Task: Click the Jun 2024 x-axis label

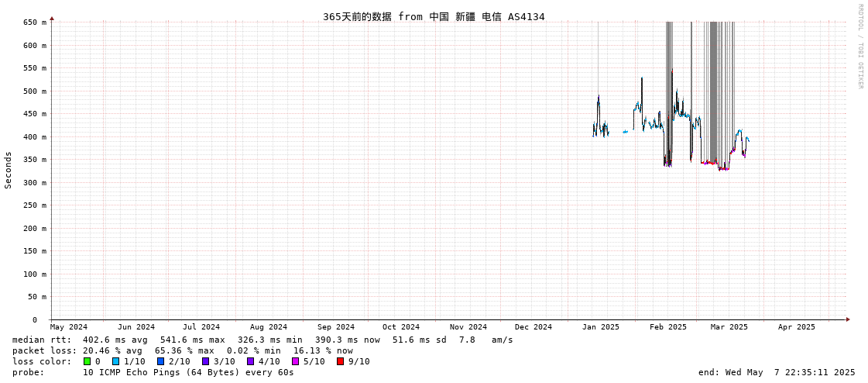Action: point(136,327)
